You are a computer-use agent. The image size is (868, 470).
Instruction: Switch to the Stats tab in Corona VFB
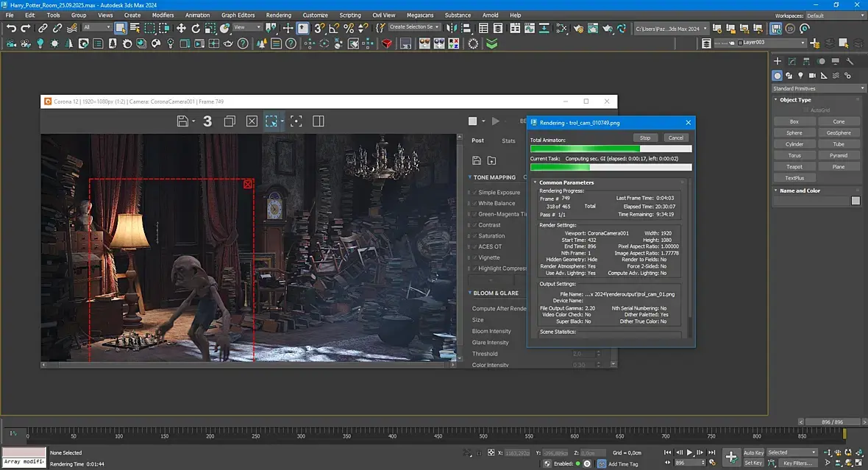pos(508,140)
